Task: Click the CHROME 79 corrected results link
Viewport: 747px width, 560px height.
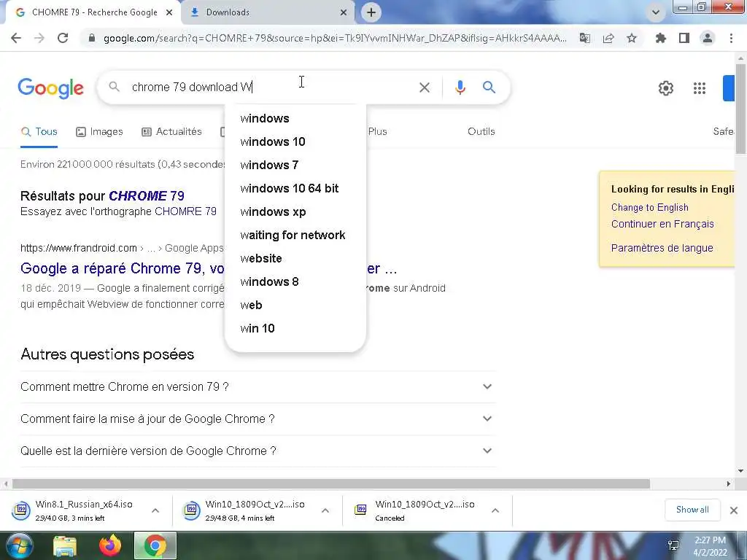Action: click(146, 196)
